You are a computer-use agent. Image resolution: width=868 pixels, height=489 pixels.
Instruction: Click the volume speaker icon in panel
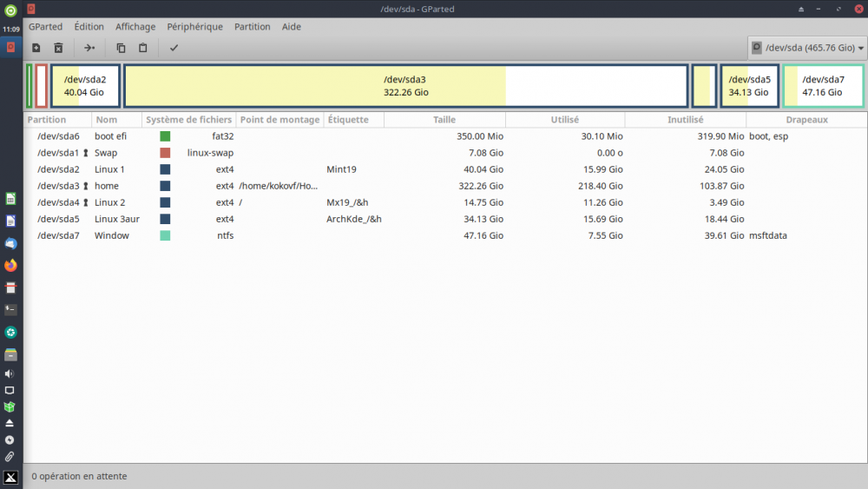(10, 373)
